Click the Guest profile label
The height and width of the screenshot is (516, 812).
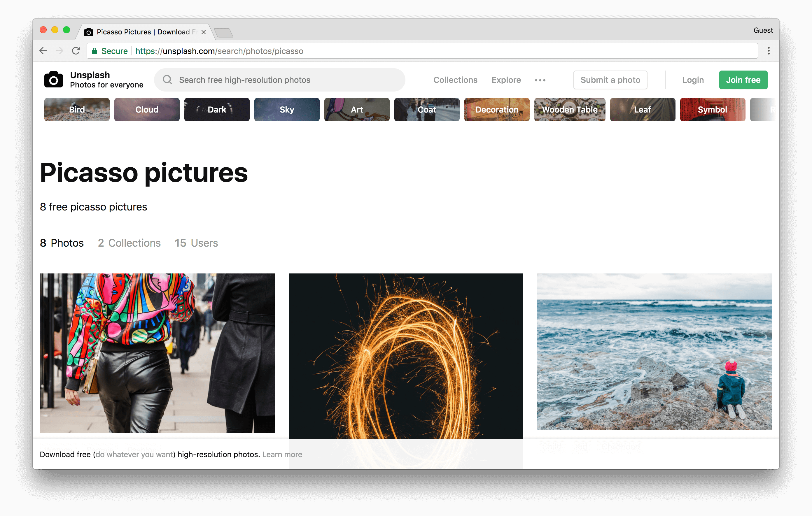click(763, 30)
